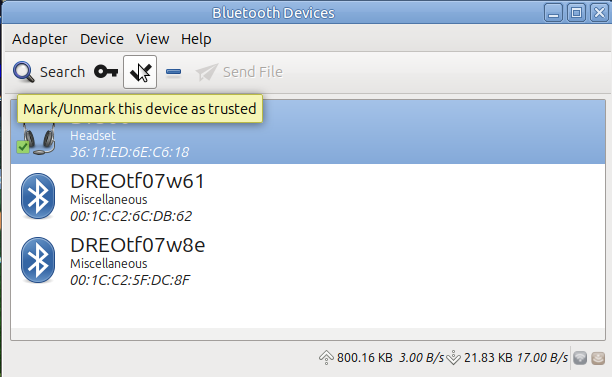Click DREOtf07w61's Bluetooth logo icon
Screen dimensions: 612x377
click(x=38, y=196)
